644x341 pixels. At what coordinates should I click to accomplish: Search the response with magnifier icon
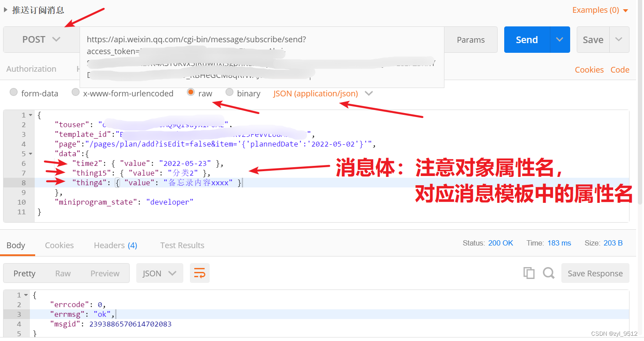click(x=548, y=273)
